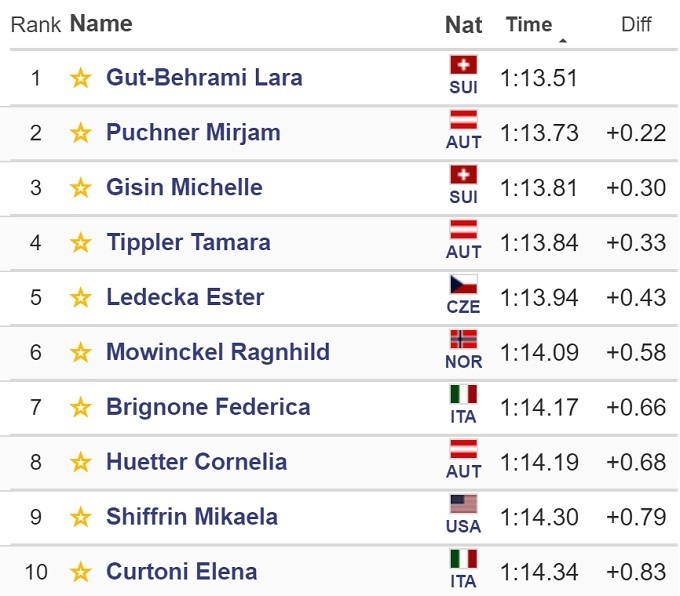
Task: Click the Czech flag icon for Ledecka
Action: coord(463,285)
